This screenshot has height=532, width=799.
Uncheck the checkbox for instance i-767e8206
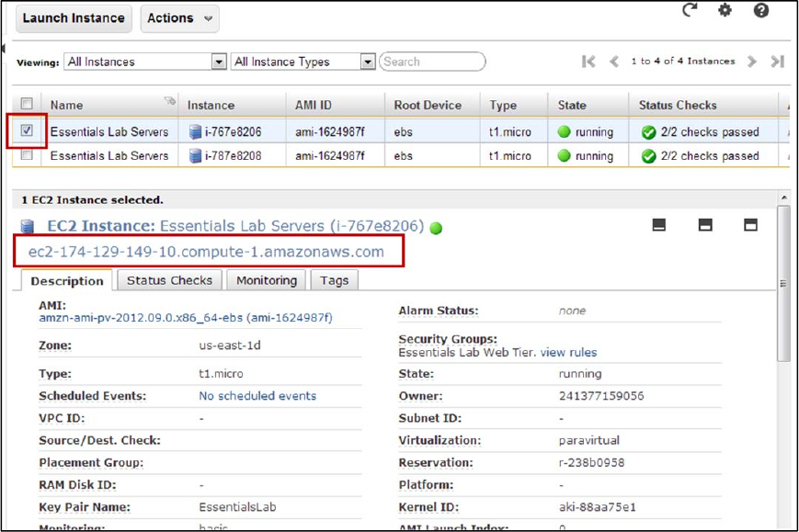pyautogui.click(x=27, y=130)
